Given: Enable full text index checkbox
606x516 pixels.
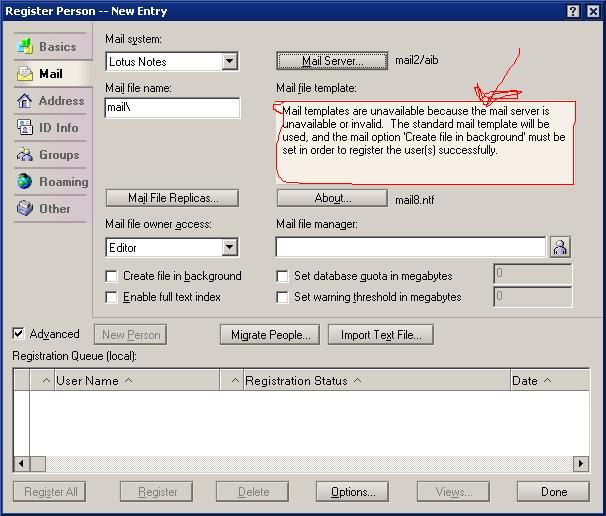Looking at the screenshot, I should tap(111, 297).
